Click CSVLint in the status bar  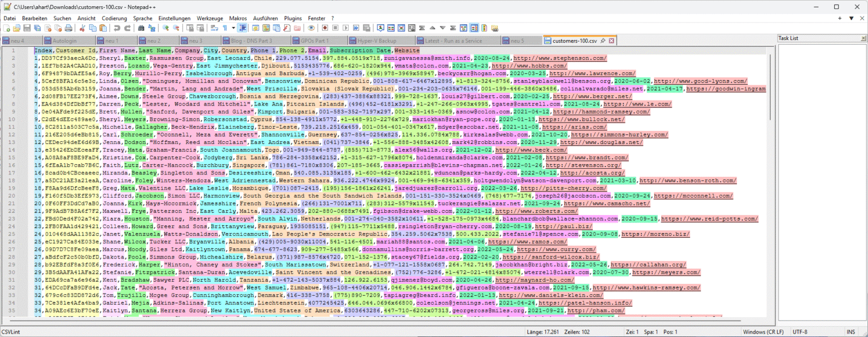[10, 332]
